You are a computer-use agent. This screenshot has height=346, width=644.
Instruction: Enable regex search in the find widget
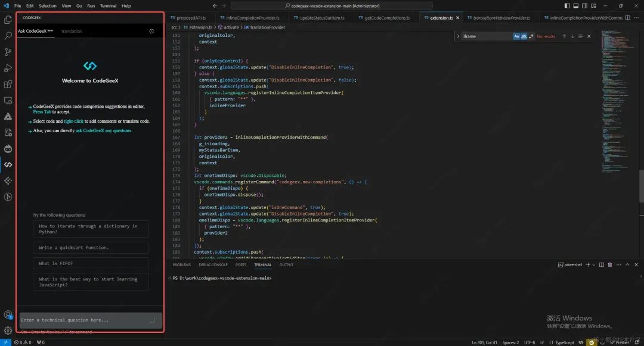point(532,36)
